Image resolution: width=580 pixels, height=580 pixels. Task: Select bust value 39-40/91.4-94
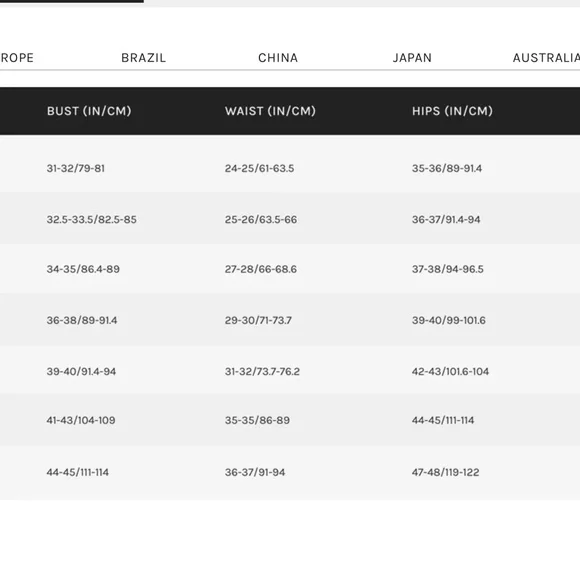pyautogui.click(x=81, y=371)
